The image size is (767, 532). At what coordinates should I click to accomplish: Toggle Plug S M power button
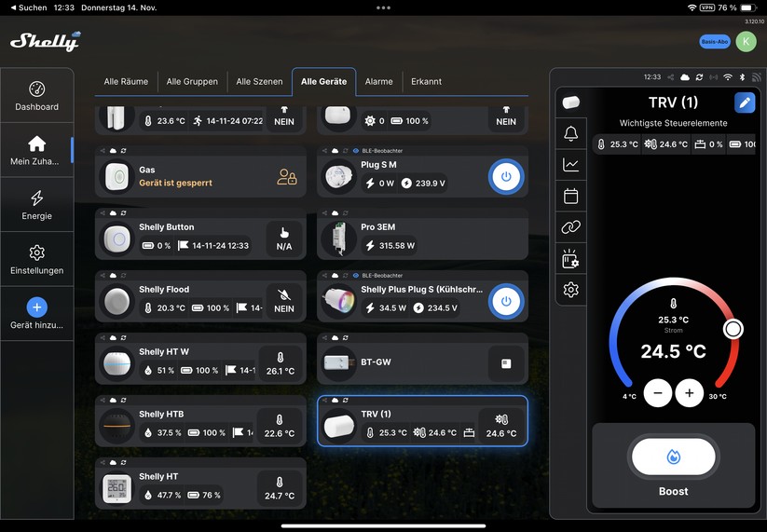(506, 176)
